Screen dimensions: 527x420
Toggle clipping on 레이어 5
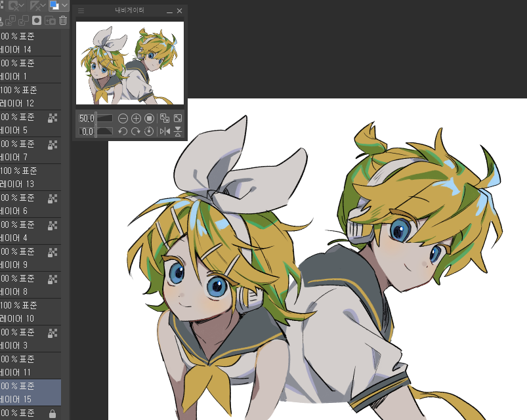pyautogui.click(x=53, y=117)
